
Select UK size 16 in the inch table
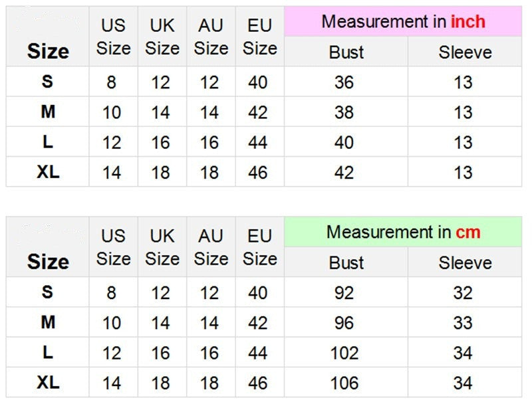point(161,143)
